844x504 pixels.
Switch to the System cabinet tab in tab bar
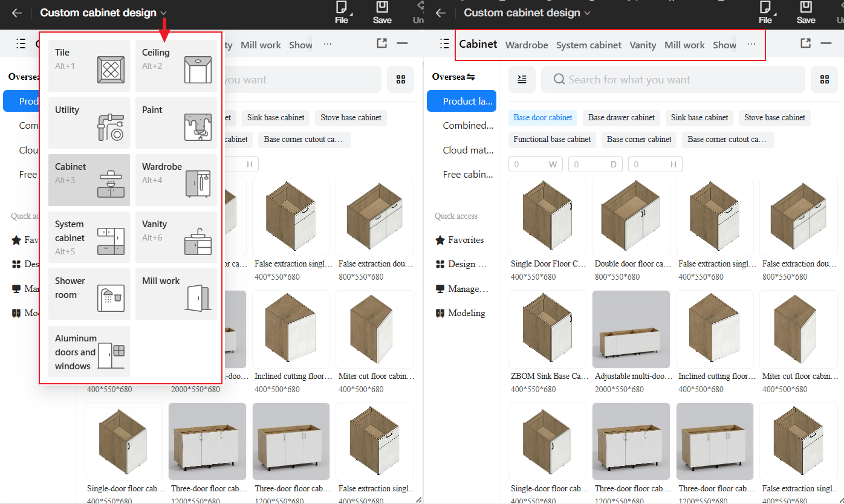click(589, 45)
